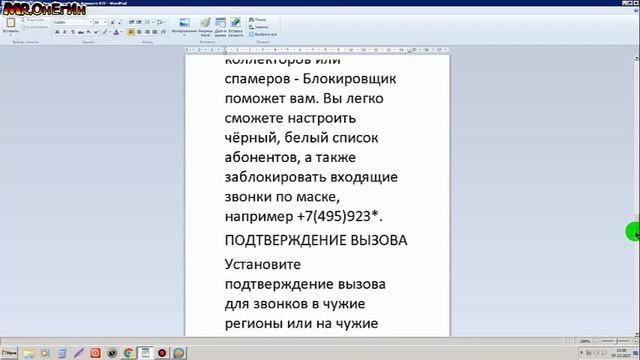Open the paragraph settings dialog icon

(163, 32)
